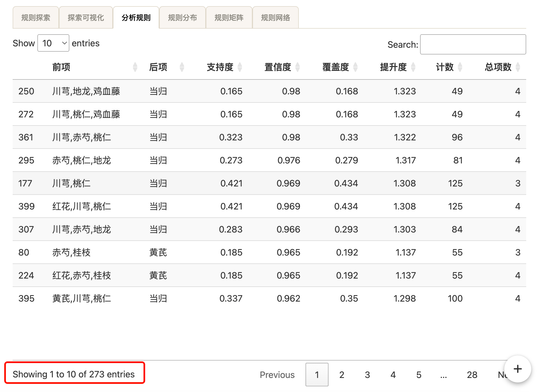
Task: Open the 规则网络 tab
Action: click(x=275, y=18)
